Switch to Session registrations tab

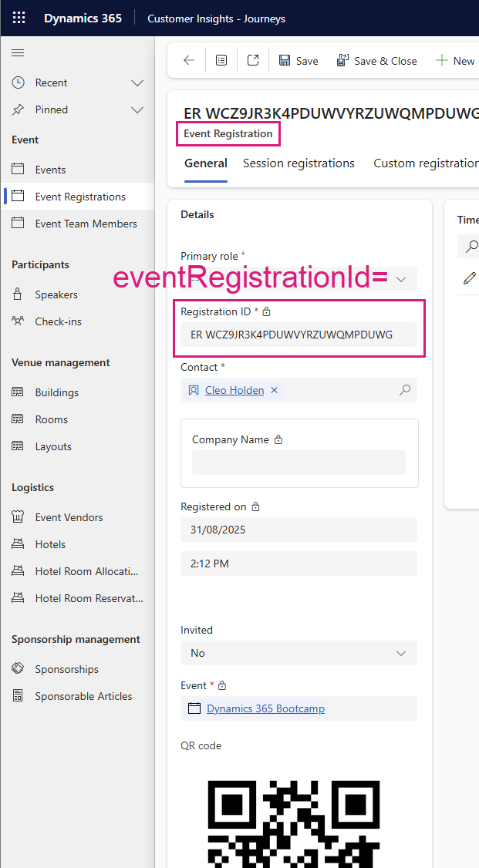[x=299, y=163]
